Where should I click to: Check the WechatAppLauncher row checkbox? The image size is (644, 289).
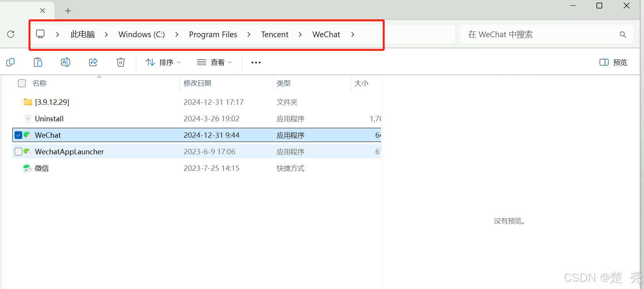tap(18, 152)
